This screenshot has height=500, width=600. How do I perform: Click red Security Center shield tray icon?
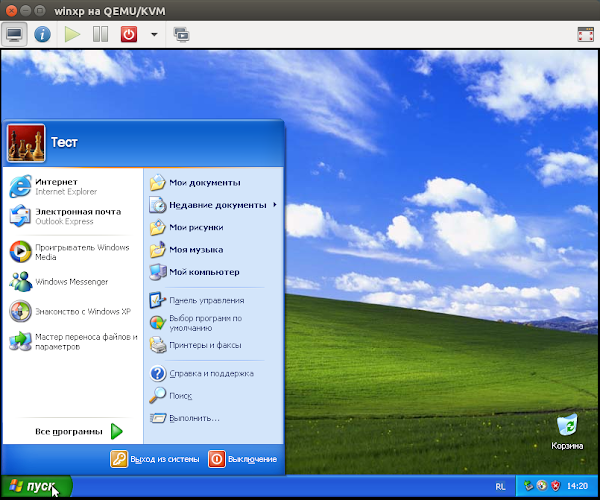coord(555,486)
